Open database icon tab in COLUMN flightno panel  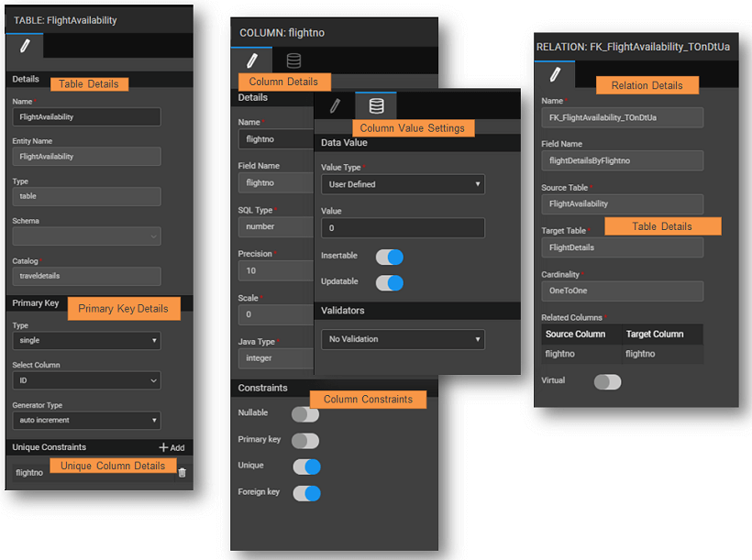point(293,61)
